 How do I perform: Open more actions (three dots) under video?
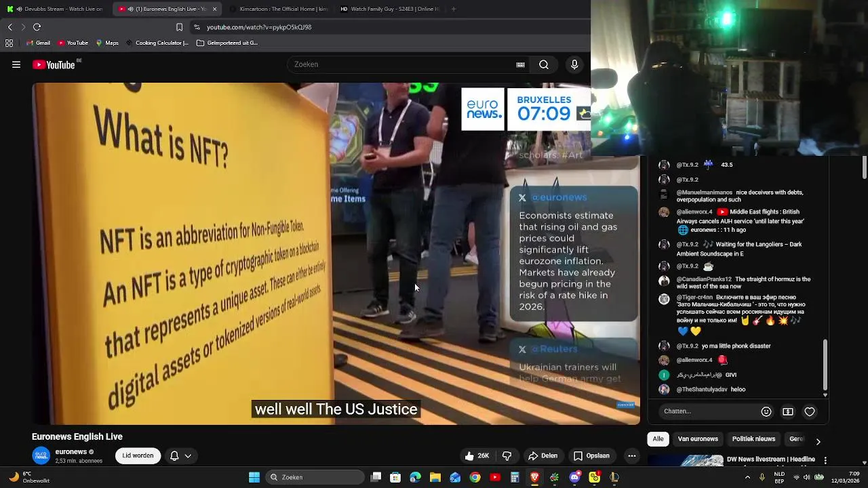pos(632,455)
